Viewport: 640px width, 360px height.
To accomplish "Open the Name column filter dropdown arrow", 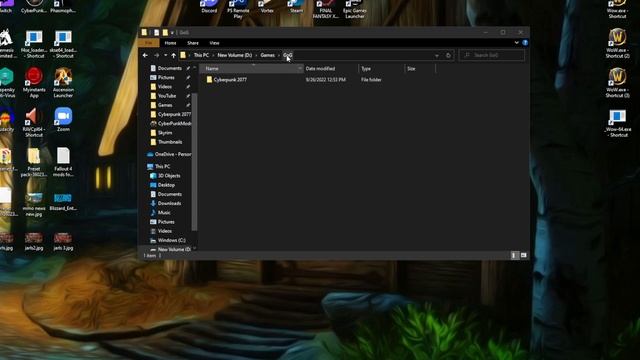I will [x=300, y=69].
